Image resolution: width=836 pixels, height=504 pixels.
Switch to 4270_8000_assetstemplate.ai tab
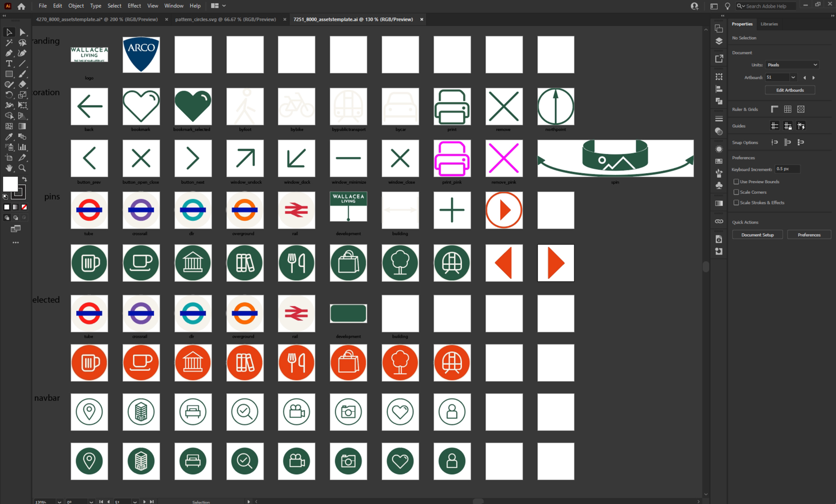97,20
